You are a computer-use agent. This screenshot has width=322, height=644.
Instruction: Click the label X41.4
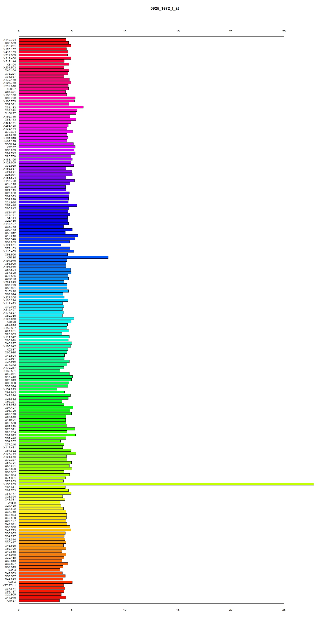point(12,570)
